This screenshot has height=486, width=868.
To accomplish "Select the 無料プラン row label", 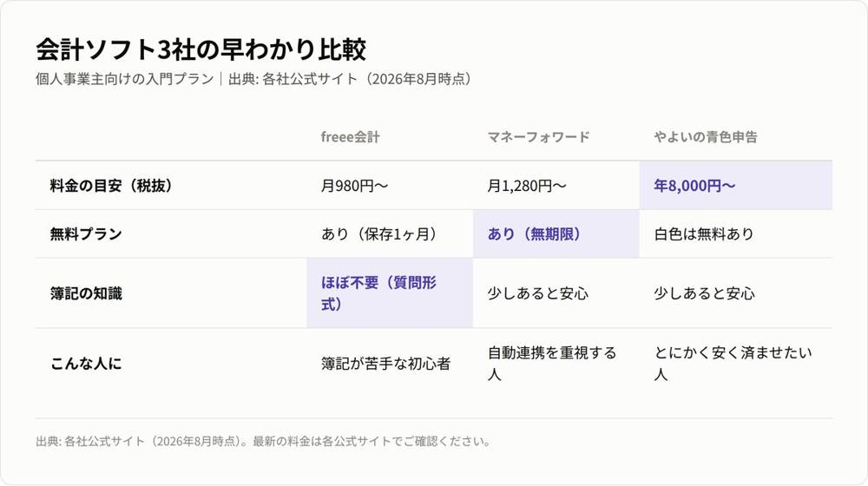I will [x=86, y=233].
